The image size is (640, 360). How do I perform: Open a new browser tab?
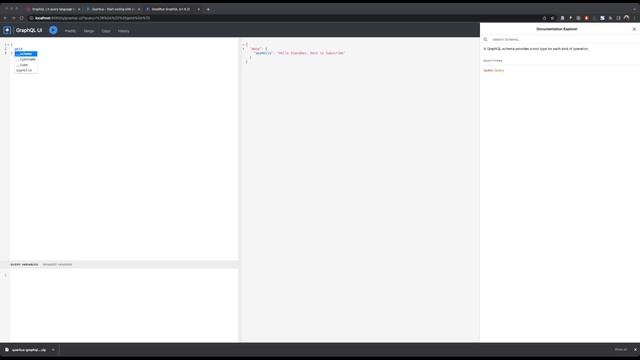(x=208, y=9)
